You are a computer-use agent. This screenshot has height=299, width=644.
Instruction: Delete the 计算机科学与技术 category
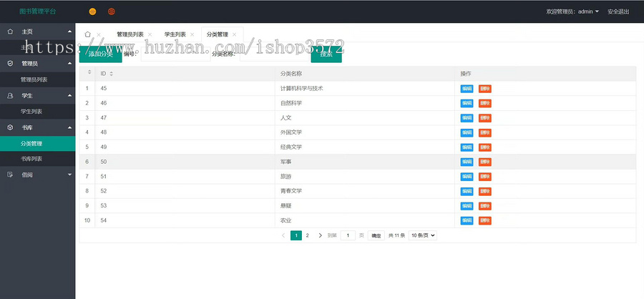[x=484, y=89]
